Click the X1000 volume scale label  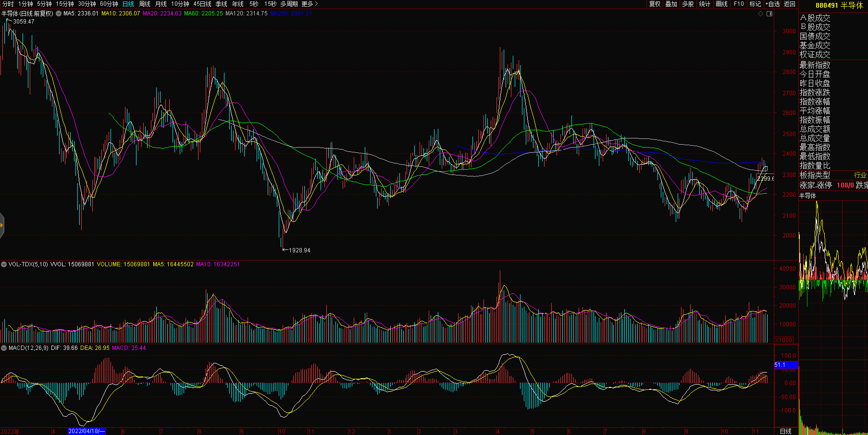coord(784,340)
